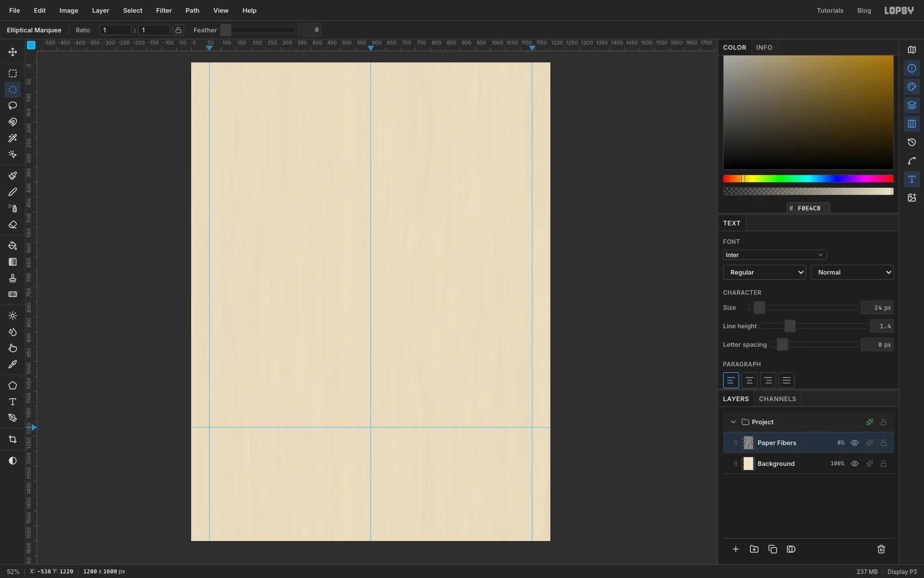Open the Inter font family dropdown

pos(774,255)
